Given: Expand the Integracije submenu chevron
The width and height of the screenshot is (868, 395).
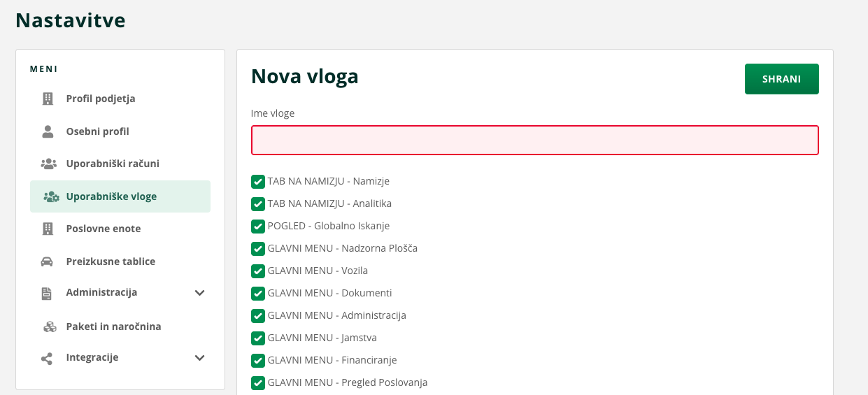Looking at the screenshot, I should pos(199,358).
